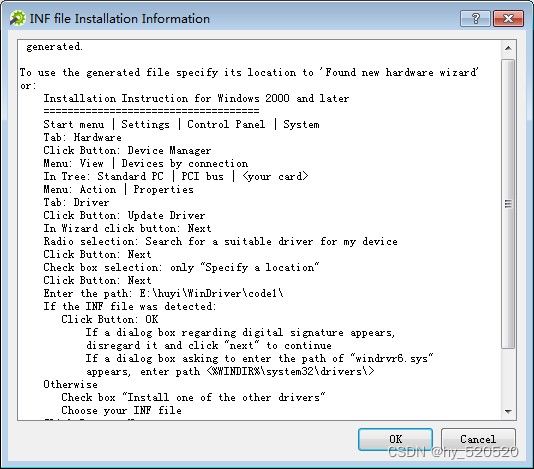Click the text '<%WINDIR%\system32\drivers\>' path line
This screenshot has width=534, height=469.
[x=290, y=372]
